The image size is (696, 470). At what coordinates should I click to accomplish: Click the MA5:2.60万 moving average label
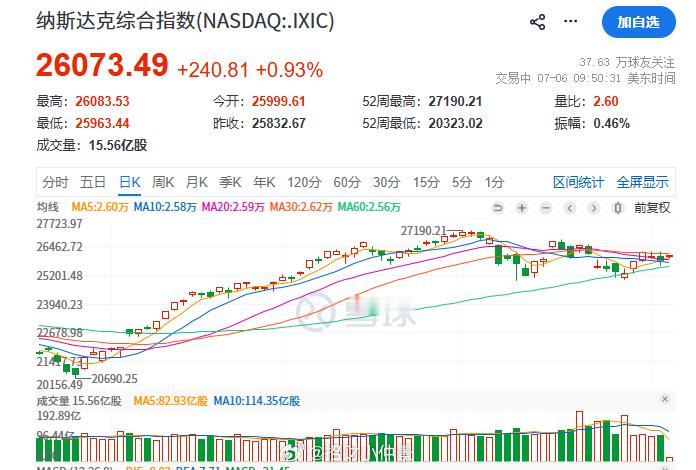point(100,207)
